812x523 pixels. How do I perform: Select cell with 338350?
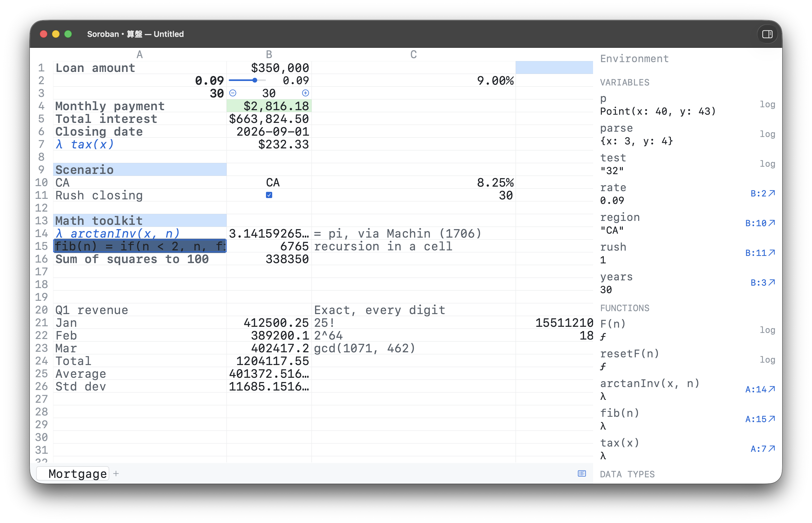pyautogui.click(x=269, y=259)
